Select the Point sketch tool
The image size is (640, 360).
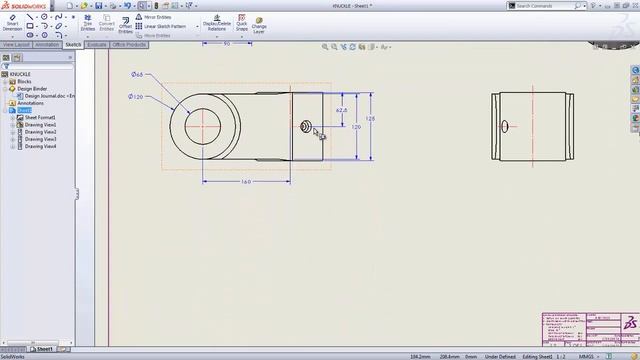(73, 17)
